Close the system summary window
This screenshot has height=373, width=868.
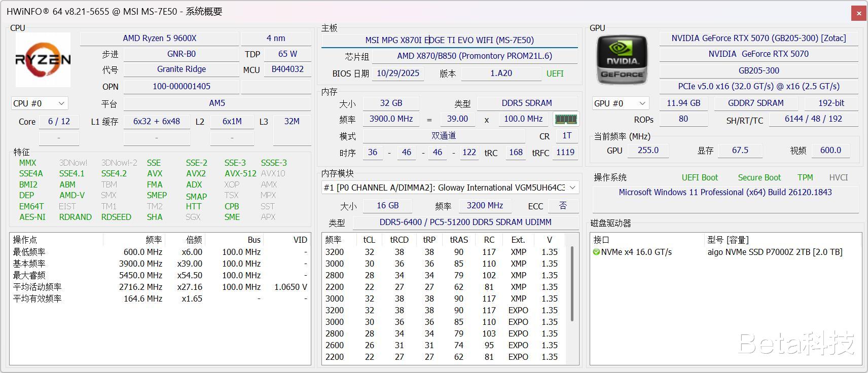[x=858, y=13]
